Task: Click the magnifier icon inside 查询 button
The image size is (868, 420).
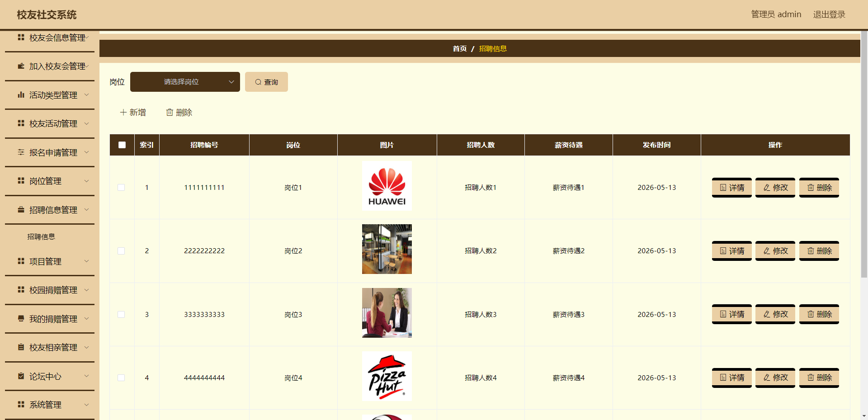Action: coord(258,82)
